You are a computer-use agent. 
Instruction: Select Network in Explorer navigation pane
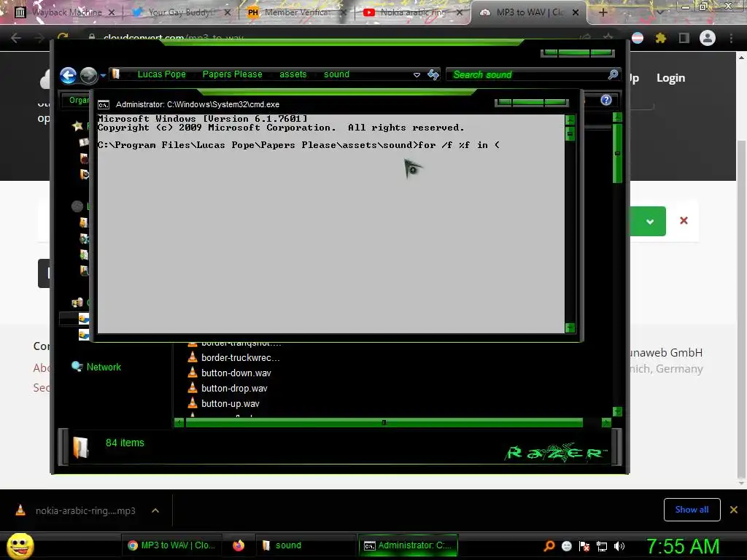pyautogui.click(x=104, y=367)
